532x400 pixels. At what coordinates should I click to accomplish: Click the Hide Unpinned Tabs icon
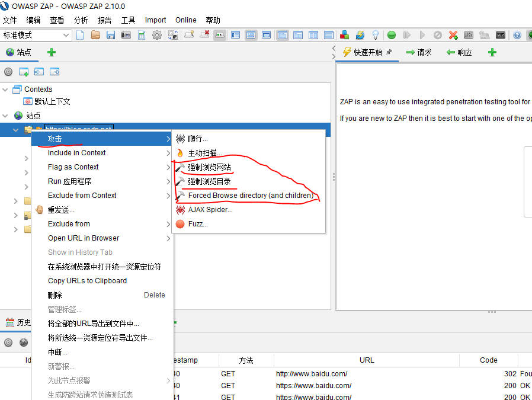tap(204, 35)
